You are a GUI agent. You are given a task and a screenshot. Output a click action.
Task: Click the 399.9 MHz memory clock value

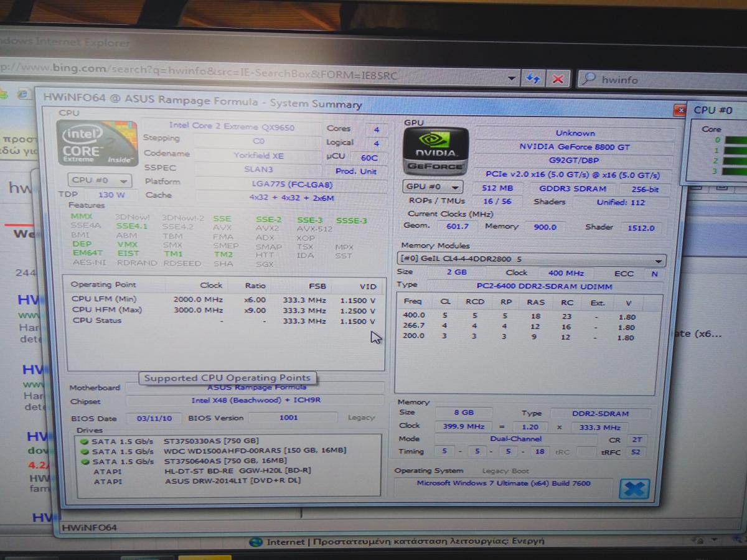[463, 426]
